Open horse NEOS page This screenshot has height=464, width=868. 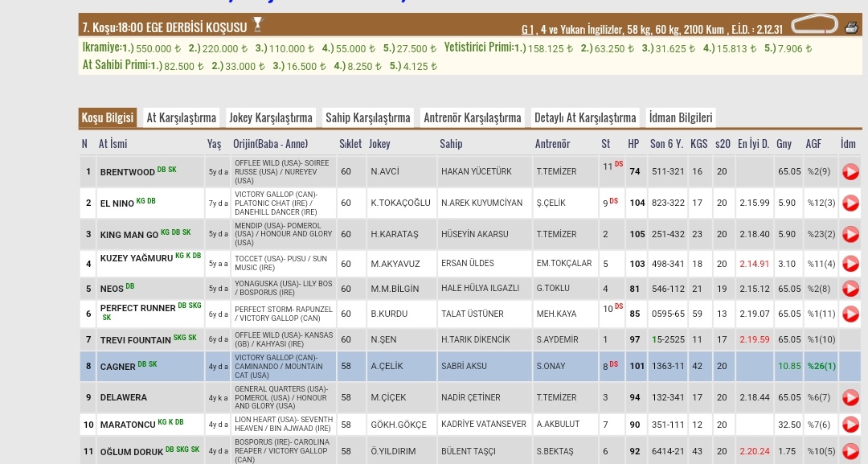click(x=112, y=289)
